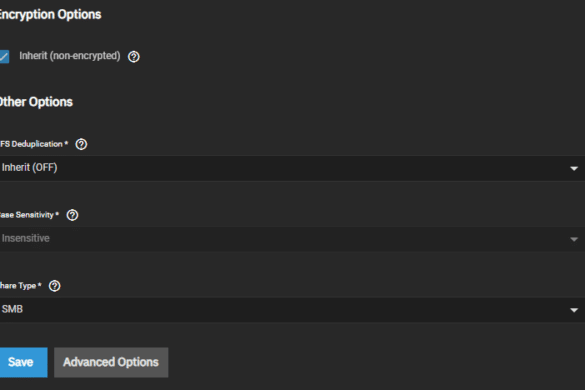Image resolution: width=585 pixels, height=390 pixels.
Task: Click the Share Type field label
Action: tap(21, 286)
